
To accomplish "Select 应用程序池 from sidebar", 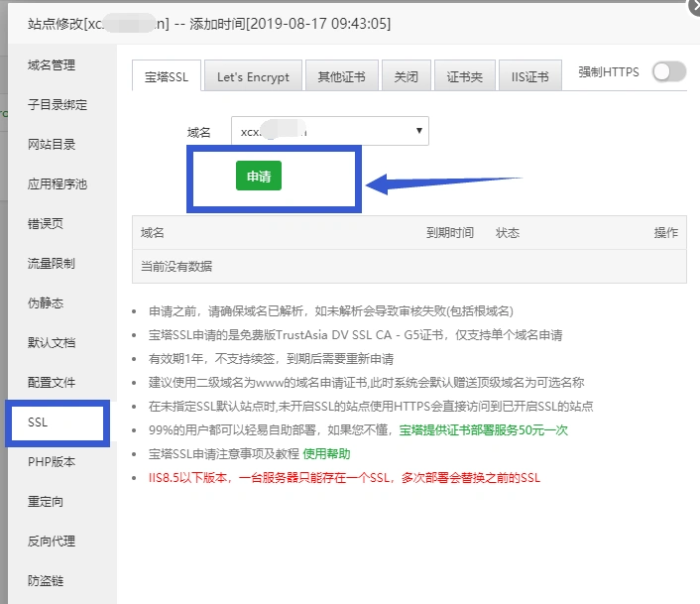I will click(58, 184).
